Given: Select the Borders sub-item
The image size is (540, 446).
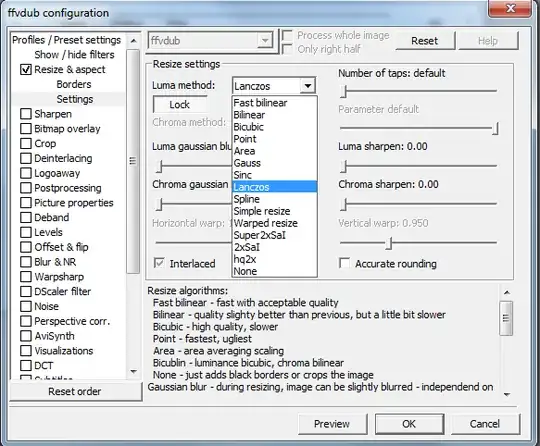Looking at the screenshot, I should [x=74, y=84].
